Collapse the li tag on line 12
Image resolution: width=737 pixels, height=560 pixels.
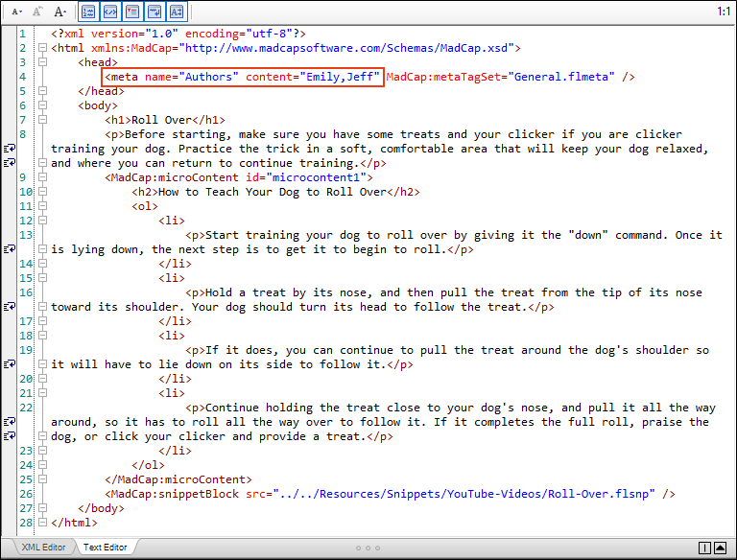point(43,221)
